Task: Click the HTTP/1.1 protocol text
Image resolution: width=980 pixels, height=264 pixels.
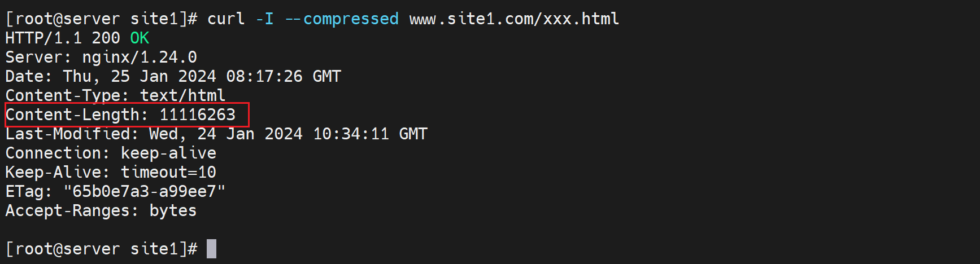Action: tap(43, 38)
